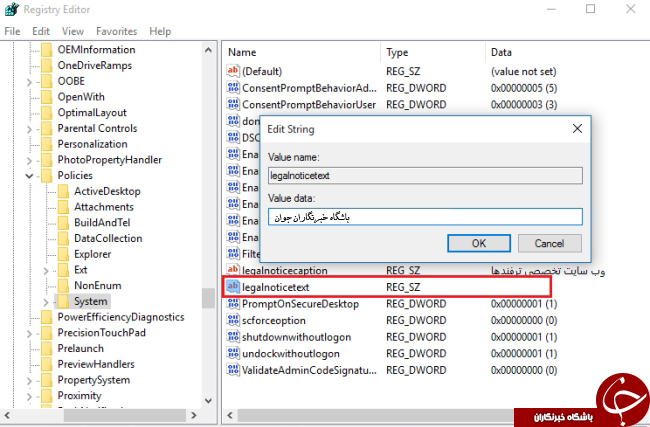Screen dimensions: 650x427
Task: Click the shutdownwithoutlogon DWORD icon
Action: [233, 337]
